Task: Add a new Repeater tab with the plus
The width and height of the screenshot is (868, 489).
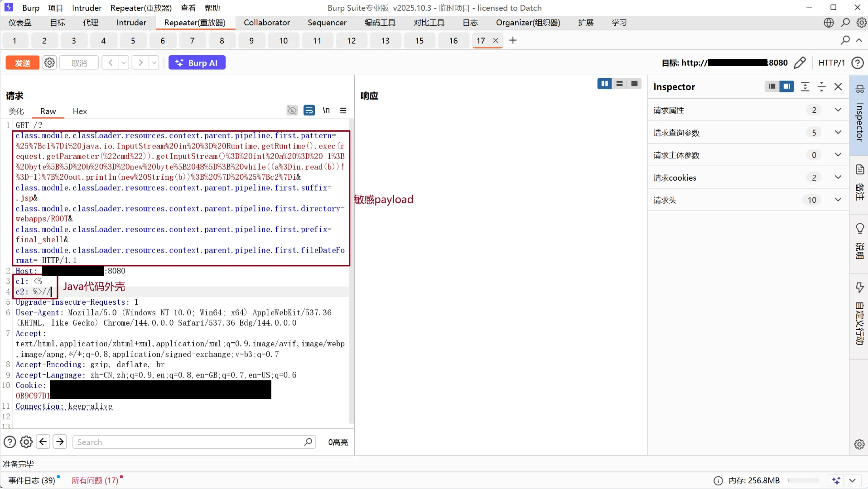Action: 513,40
